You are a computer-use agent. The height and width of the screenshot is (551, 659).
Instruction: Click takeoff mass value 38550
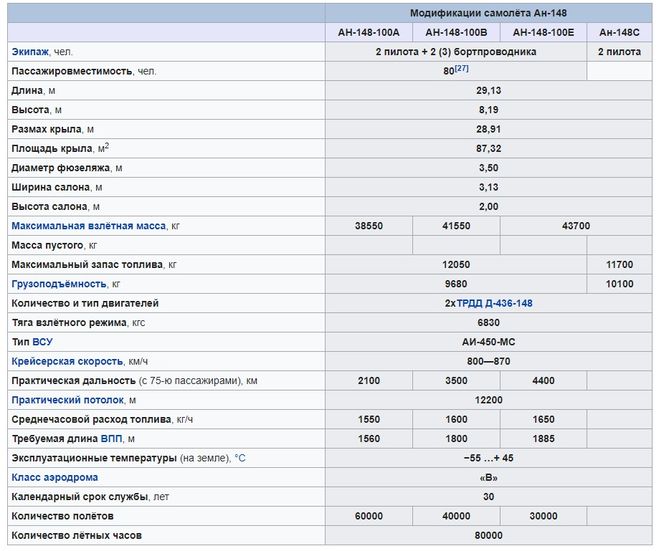369,226
